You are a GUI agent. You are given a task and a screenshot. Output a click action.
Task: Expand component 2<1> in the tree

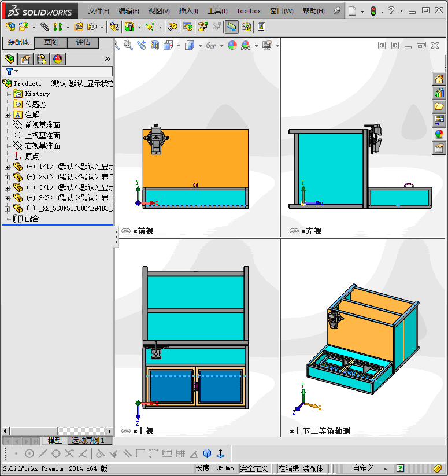7,178
